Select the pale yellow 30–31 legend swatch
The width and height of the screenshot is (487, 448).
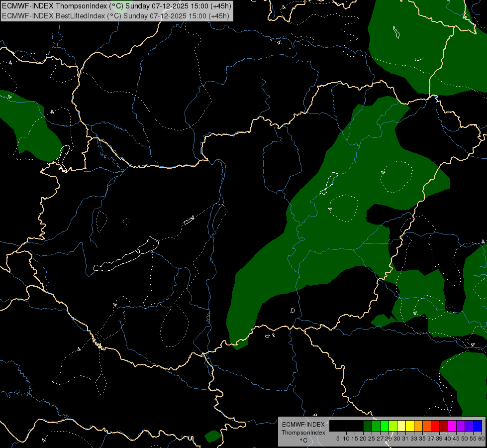401,426
